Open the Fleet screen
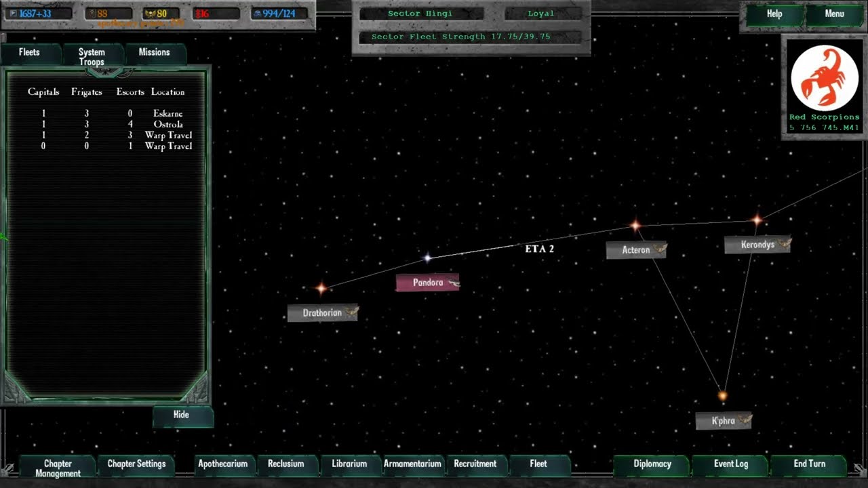The width and height of the screenshot is (868, 488). pyautogui.click(x=538, y=466)
